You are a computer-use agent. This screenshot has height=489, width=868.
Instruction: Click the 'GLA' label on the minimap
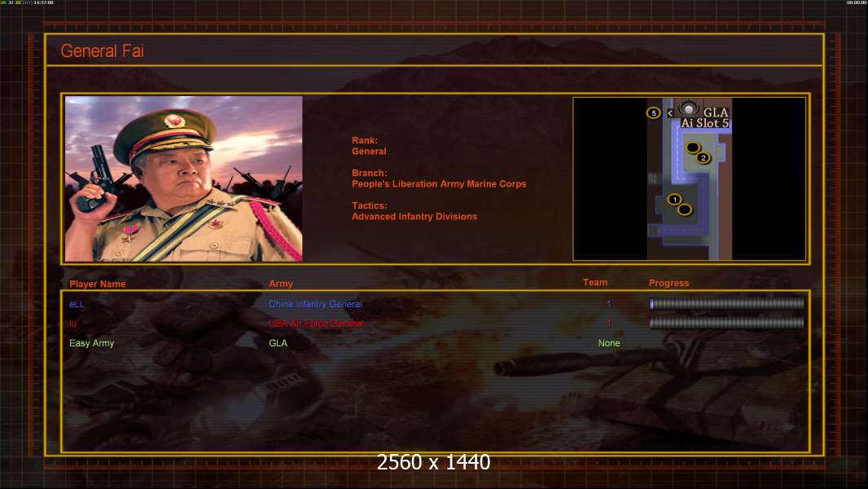pos(716,112)
